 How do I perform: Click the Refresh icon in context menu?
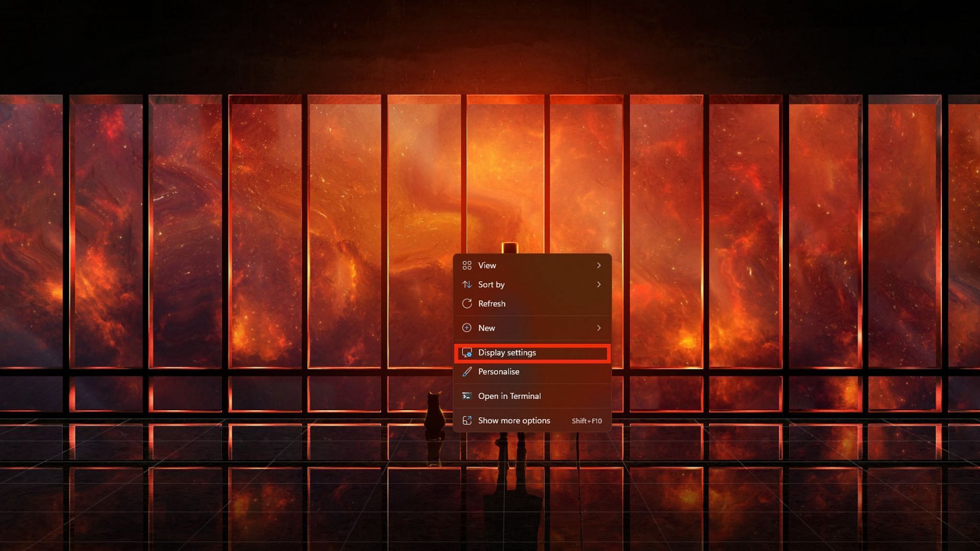(467, 303)
